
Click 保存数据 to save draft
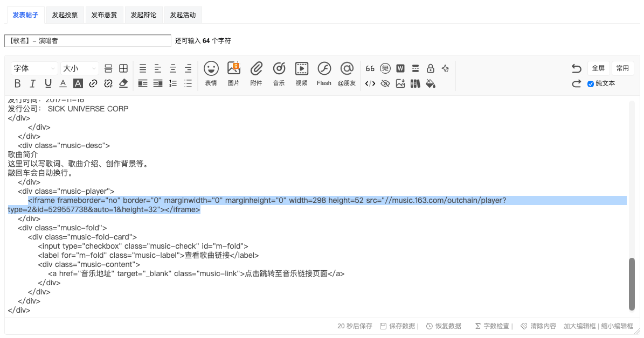point(398,326)
